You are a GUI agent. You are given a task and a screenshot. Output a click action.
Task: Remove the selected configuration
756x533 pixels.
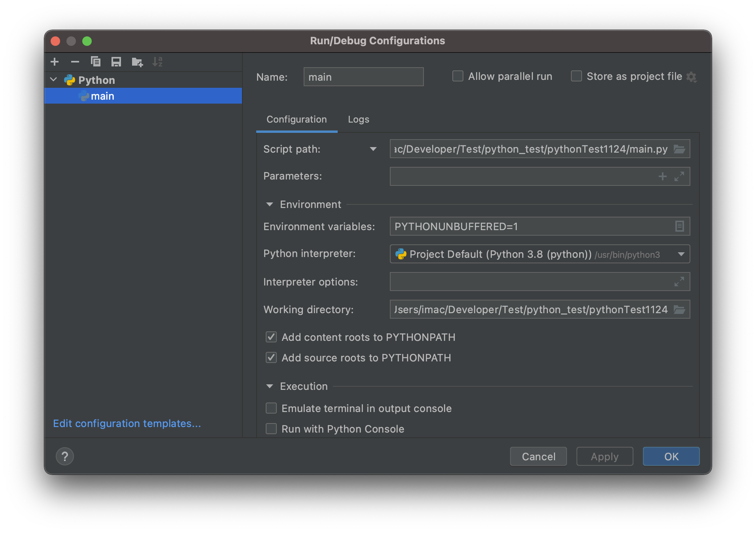75,62
